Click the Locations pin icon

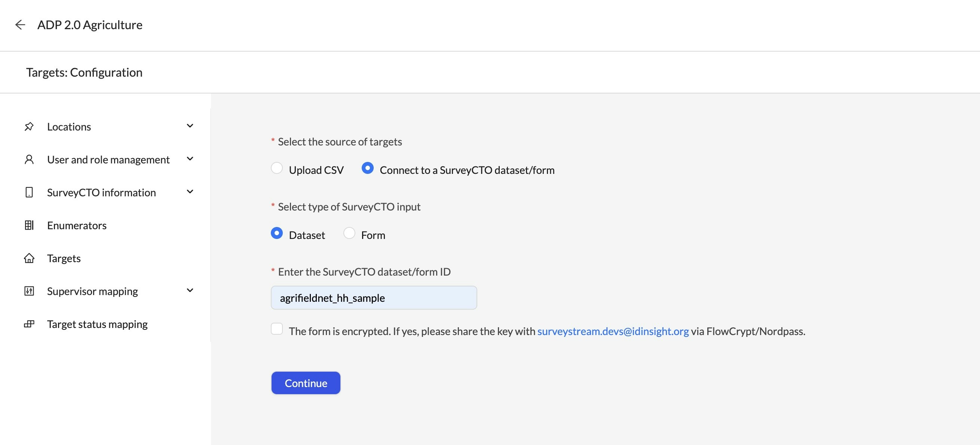coord(29,126)
